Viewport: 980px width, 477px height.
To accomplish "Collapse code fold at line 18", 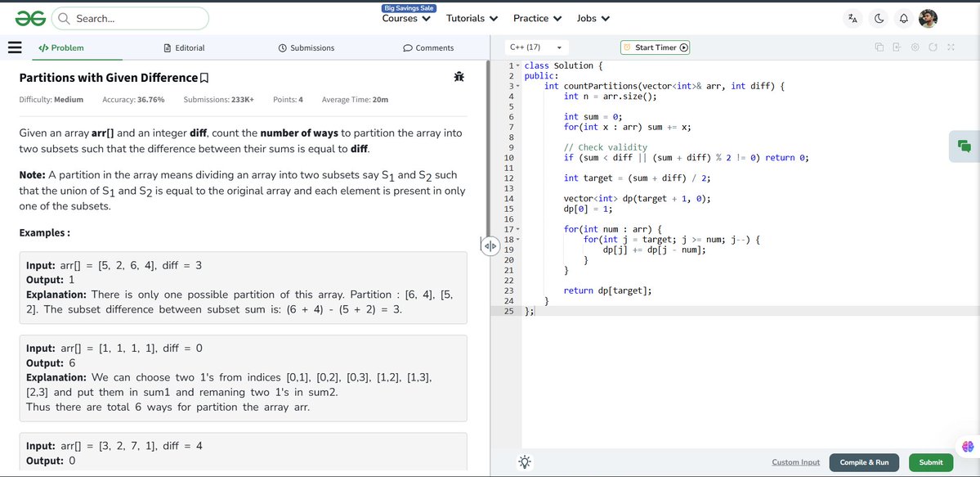I will tap(517, 240).
